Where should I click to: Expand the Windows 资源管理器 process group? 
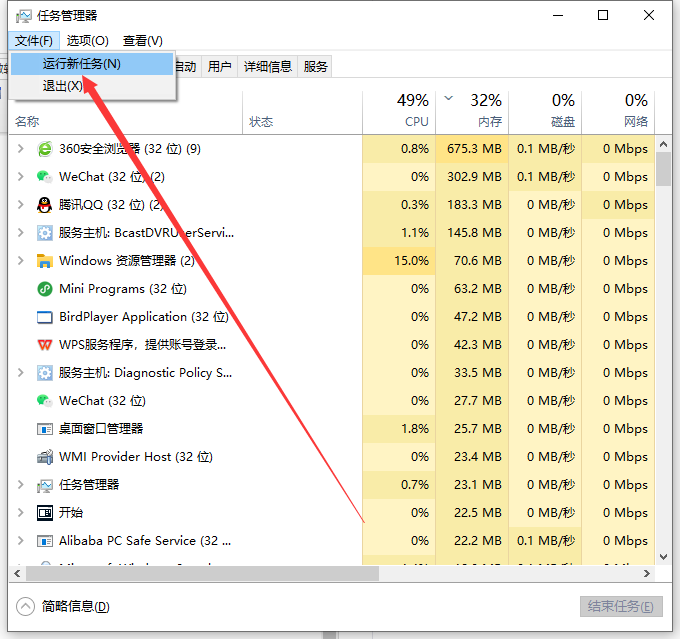(x=20, y=261)
